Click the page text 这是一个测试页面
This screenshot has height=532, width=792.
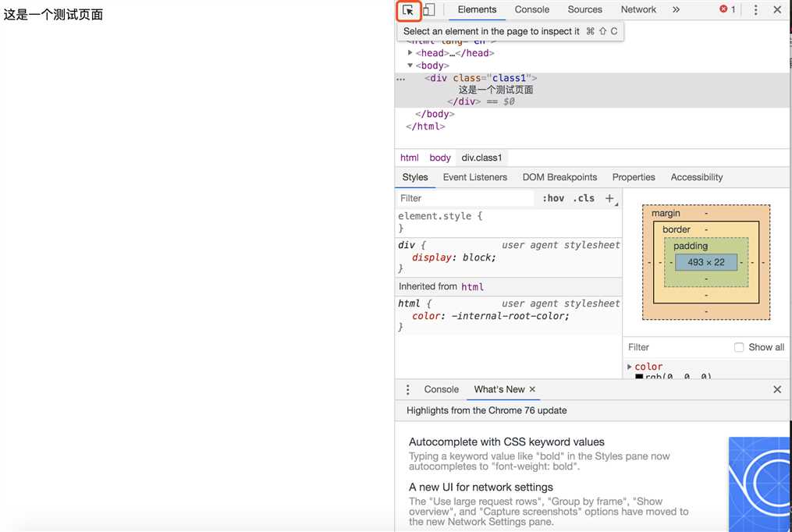[x=53, y=15]
